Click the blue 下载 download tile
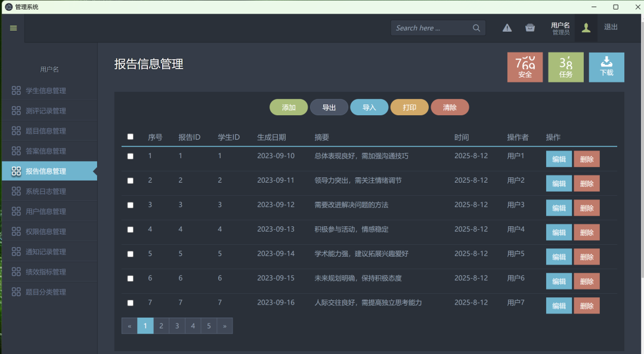Screen dimensions: 644x354 (x=606, y=67)
